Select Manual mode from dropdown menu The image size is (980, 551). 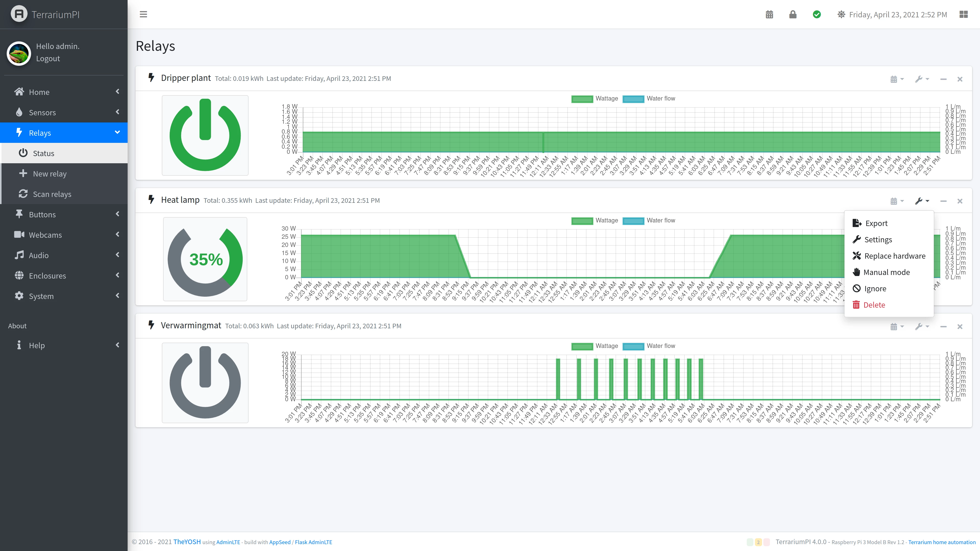pos(886,272)
